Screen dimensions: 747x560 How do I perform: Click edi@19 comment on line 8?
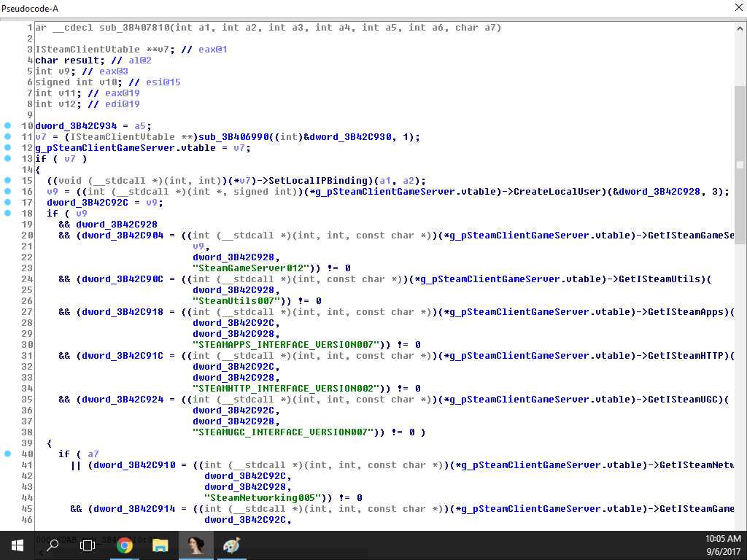(123, 104)
